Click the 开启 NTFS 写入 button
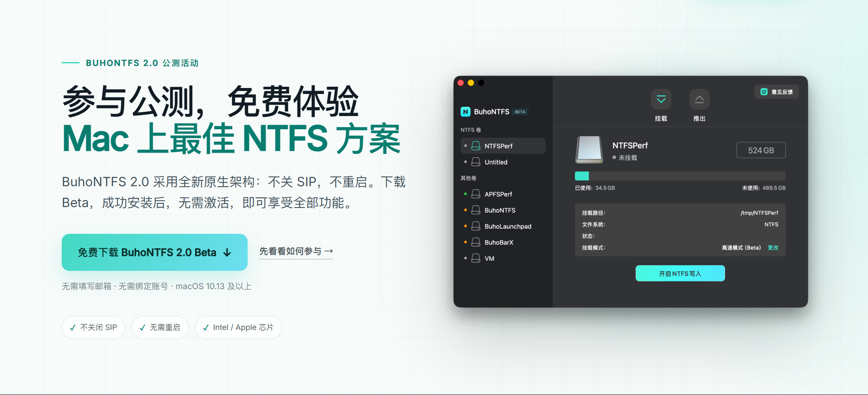Screen dimensions: 868x395 (x=680, y=273)
